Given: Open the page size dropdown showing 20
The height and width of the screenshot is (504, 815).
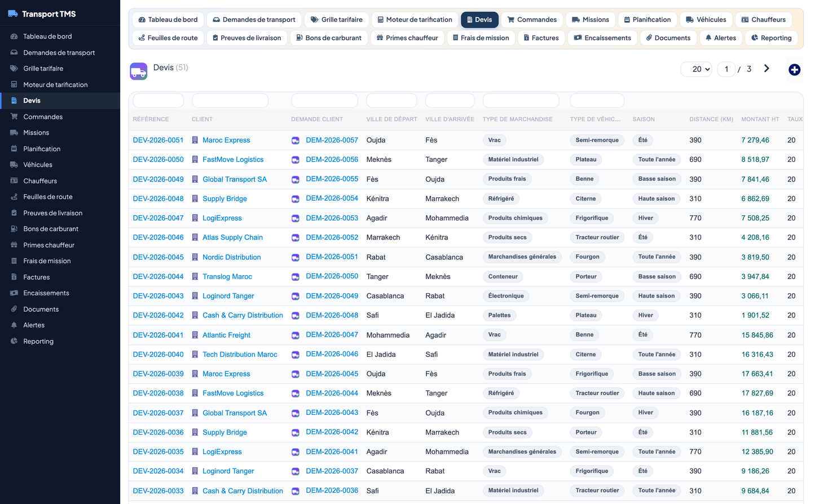Looking at the screenshot, I should 697,69.
